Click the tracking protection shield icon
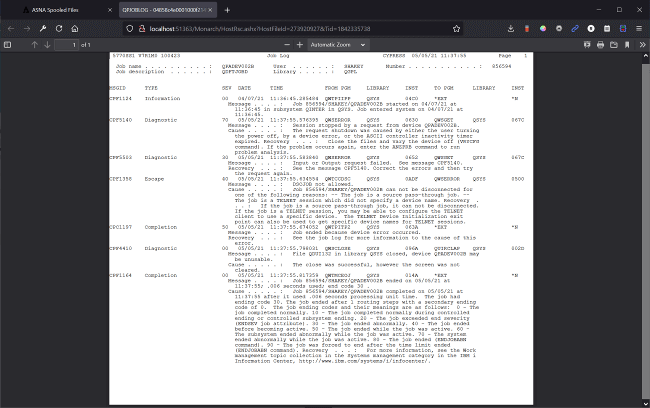650x408 pixels. (130, 29)
